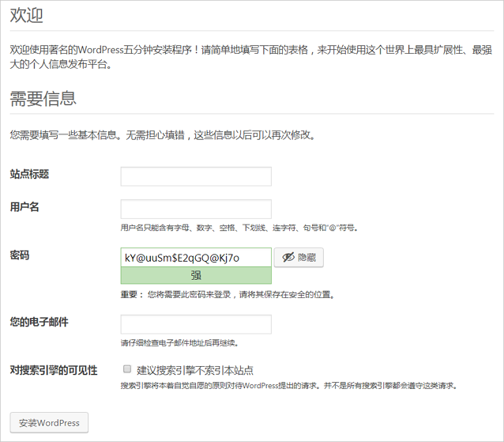
Task: Click the 您的电子邮件 label
Action: 39,322
